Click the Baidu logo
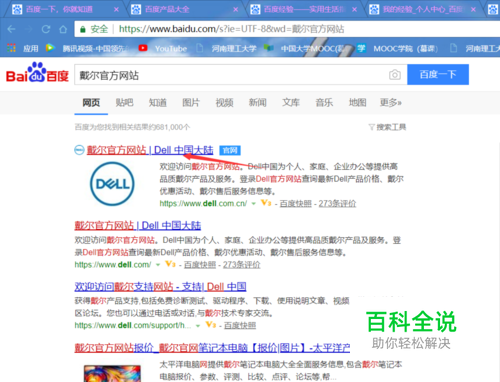500x382 pixels. (37, 72)
